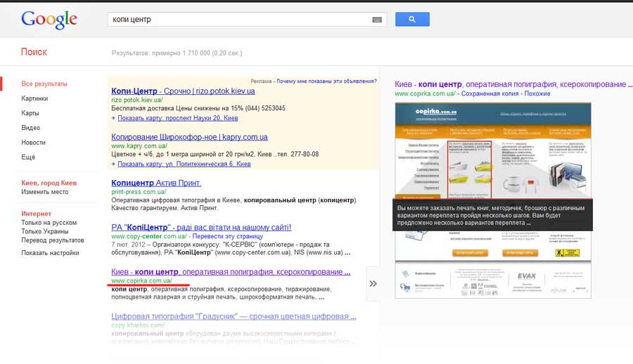Click the dark snippet overlay on preview
Viewport: 633px width, 364px height.
(x=492, y=215)
